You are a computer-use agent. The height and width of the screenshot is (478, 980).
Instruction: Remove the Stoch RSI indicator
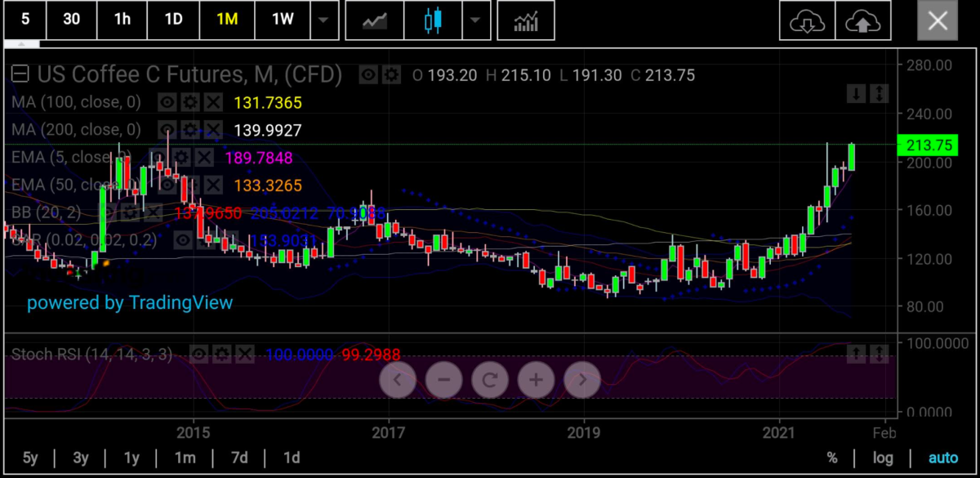pyautogui.click(x=244, y=354)
